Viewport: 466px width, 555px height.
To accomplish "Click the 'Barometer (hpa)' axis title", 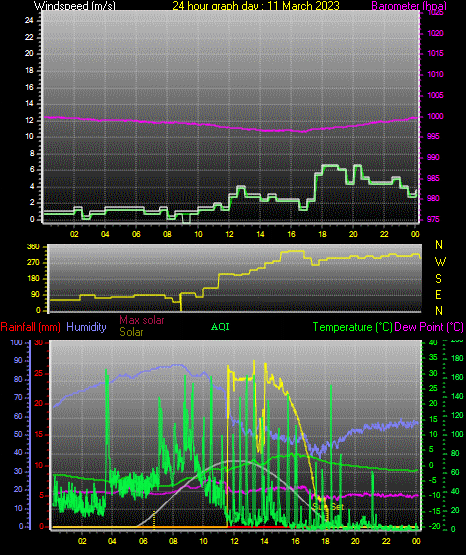I will click(409, 5).
